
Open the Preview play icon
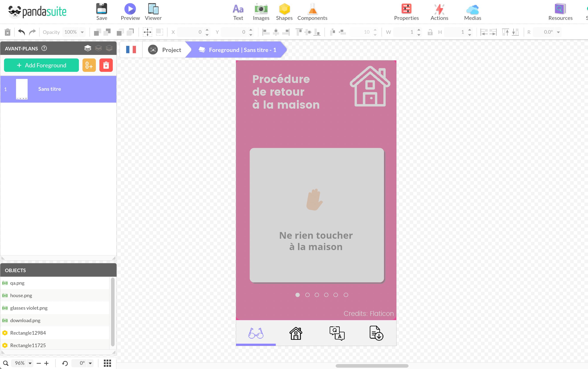click(130, 9)
